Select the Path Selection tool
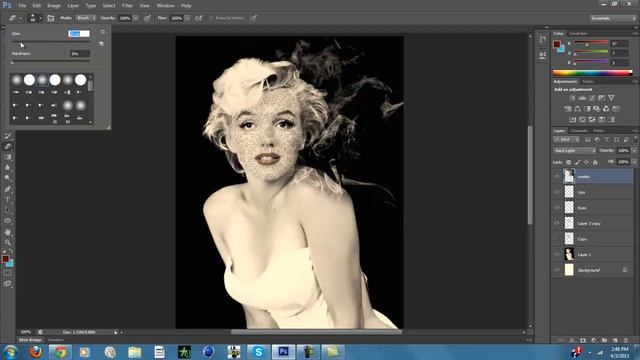The height and width of the screenshot is (360, 640). point(8,210)
